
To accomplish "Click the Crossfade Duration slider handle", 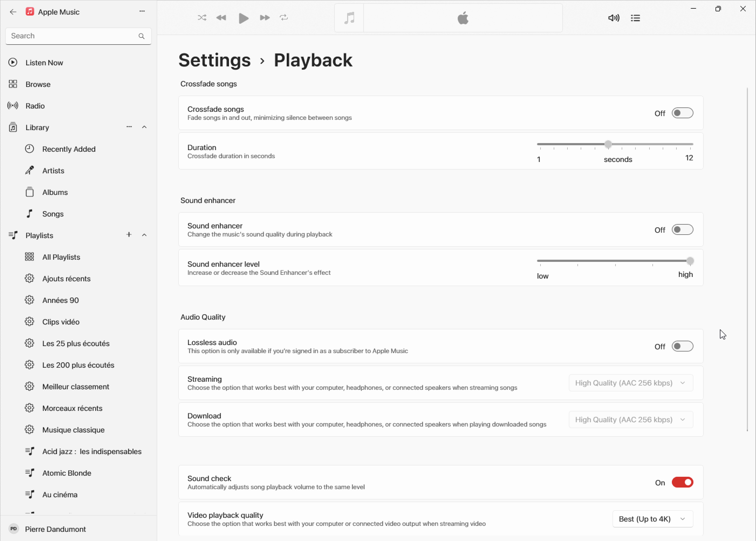I will [x=608, y=144].
